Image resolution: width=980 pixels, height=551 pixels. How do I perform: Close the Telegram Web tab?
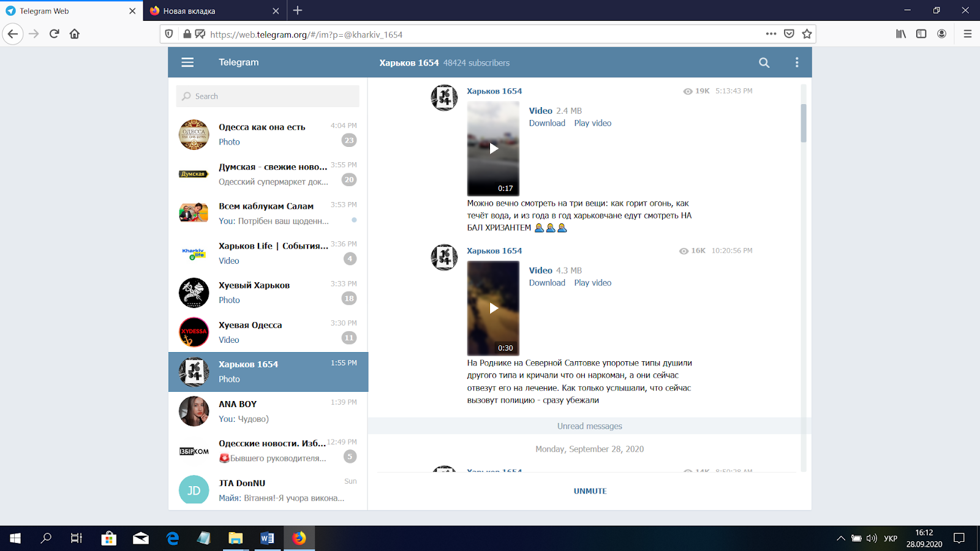[x=132, y=11]
